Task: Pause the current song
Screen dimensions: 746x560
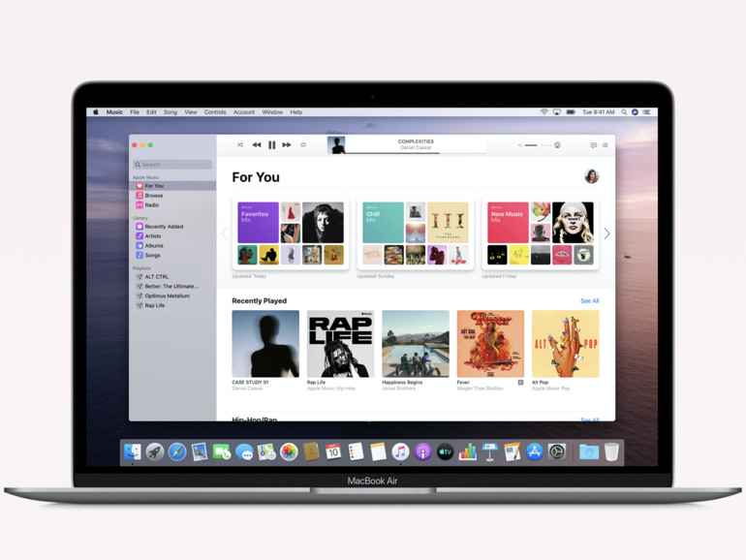Action: click(x=271, y=144)
